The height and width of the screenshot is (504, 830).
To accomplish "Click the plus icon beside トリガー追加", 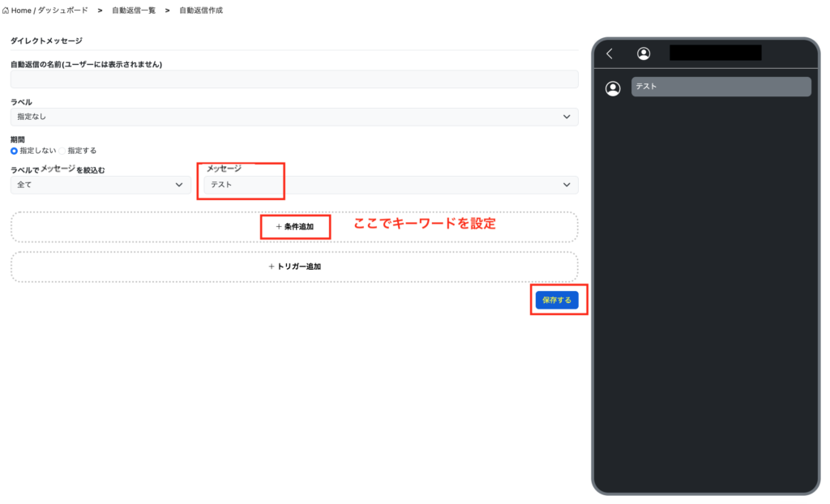I will (x=272, y=266).
